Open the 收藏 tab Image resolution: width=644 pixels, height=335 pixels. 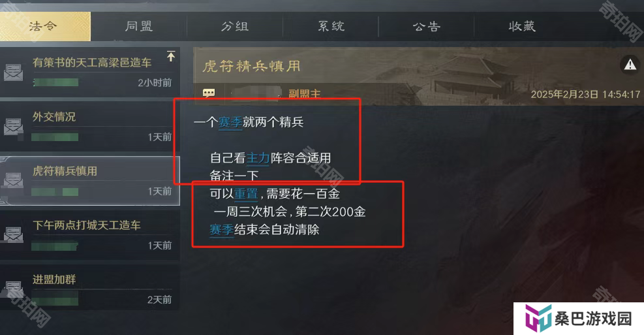(x=522, y=26)
